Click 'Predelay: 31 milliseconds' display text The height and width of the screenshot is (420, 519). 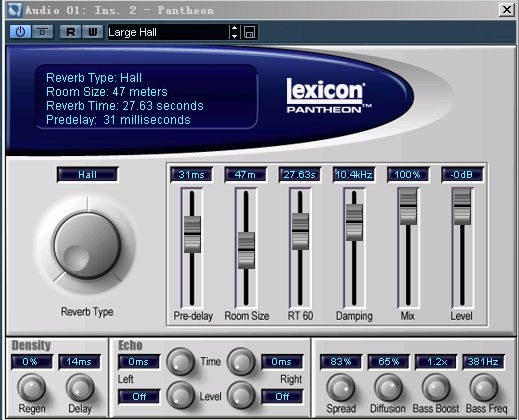click(x=118, y=120)
